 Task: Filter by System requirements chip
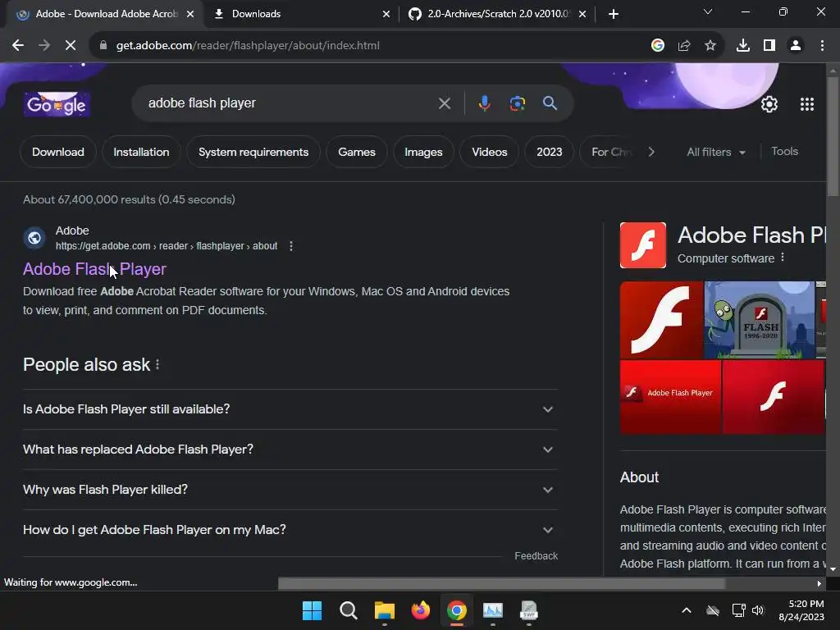pyautogui.click(x=253, y=152)
